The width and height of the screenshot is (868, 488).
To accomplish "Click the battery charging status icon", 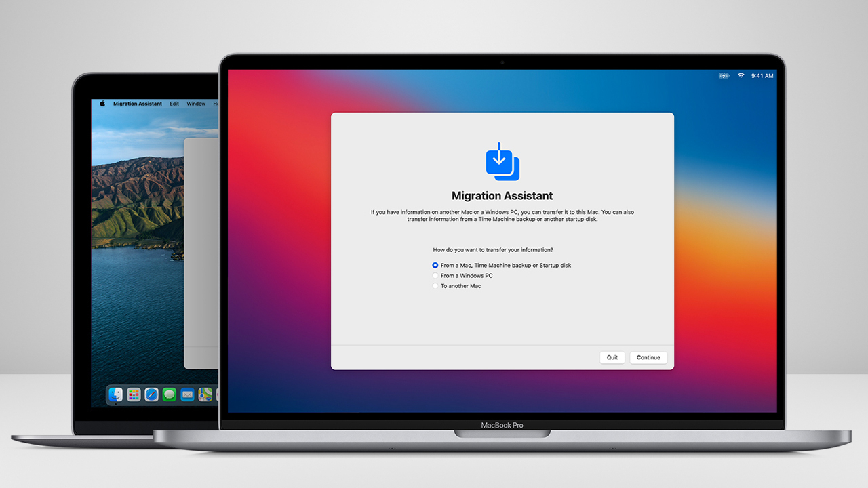I will 723,75.
